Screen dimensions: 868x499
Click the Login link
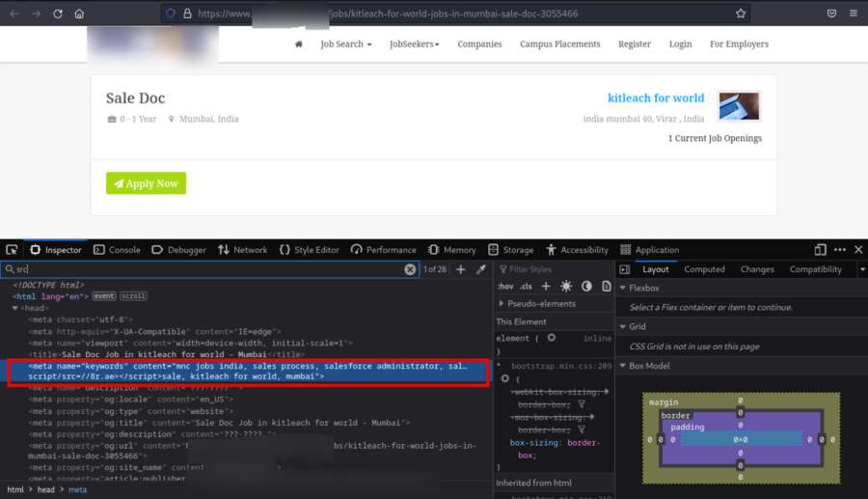coord(680,44)
